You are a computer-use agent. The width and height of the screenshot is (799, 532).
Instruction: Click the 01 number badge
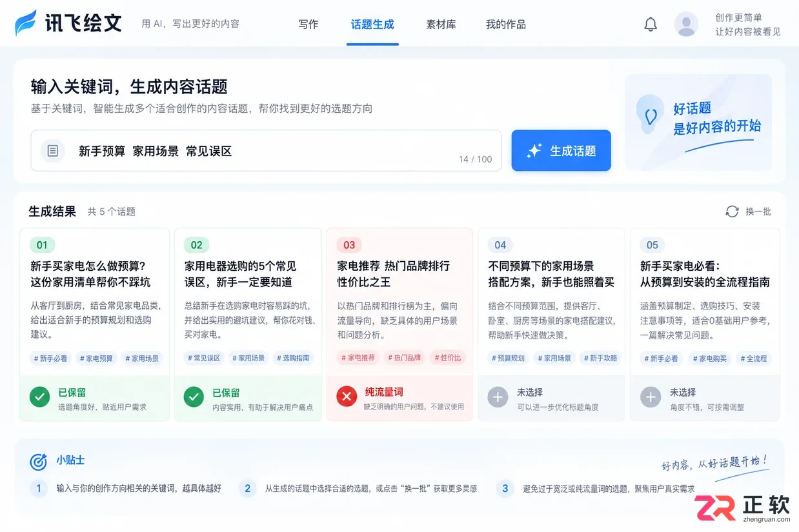click(x=43, y=245)
